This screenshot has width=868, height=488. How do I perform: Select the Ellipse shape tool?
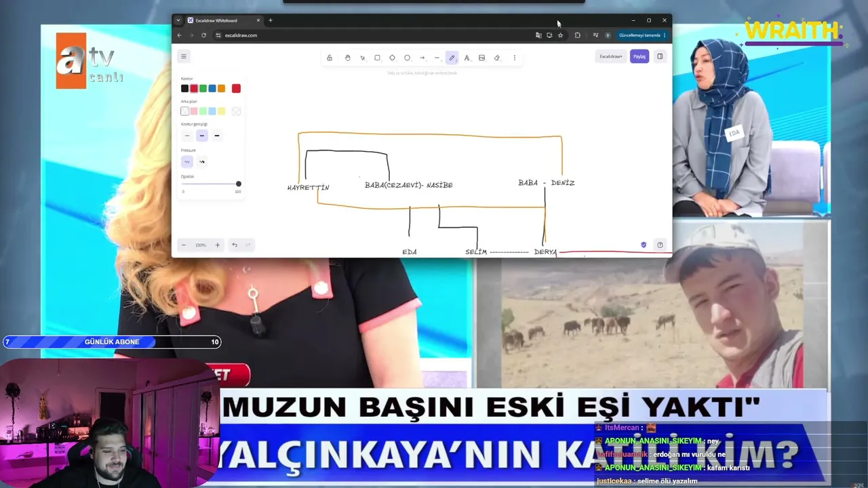pyautogui.click(x=407, y=58)
